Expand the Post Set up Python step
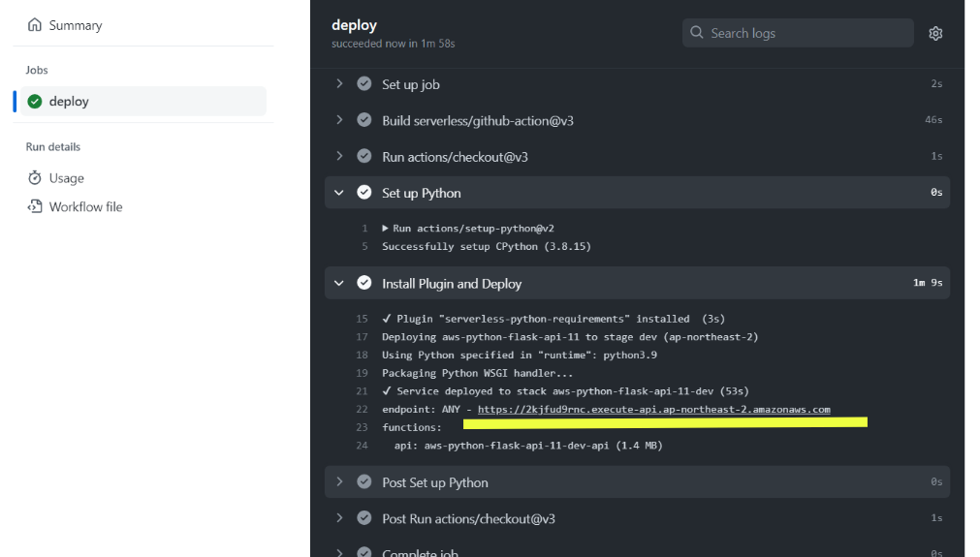The image size is (980, 557). click(339, 481)
